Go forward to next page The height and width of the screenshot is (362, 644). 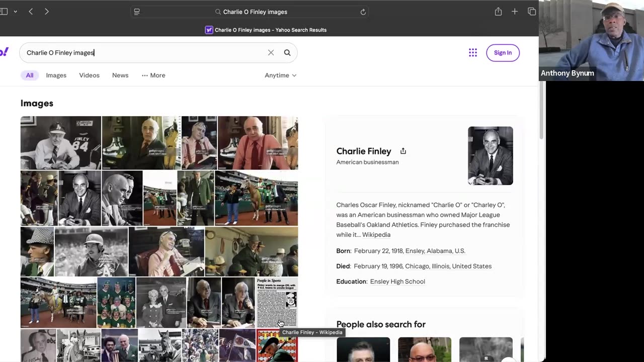coord(46,12)
